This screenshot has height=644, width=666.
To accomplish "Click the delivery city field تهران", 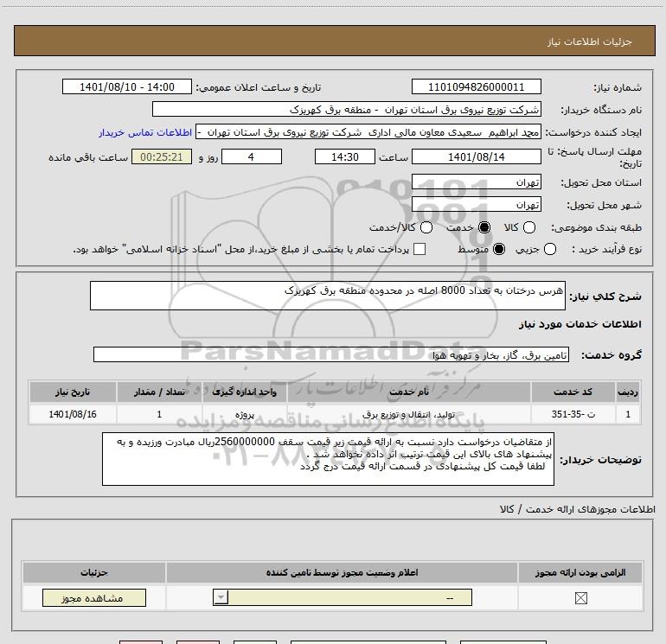I will click(x=476, y=205).
